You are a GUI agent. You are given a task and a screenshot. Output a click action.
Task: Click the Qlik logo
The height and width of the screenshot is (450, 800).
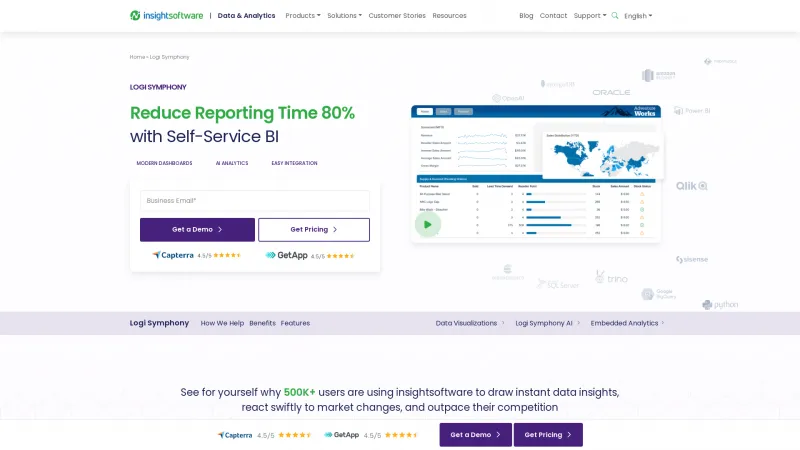[x=692, y=186]
